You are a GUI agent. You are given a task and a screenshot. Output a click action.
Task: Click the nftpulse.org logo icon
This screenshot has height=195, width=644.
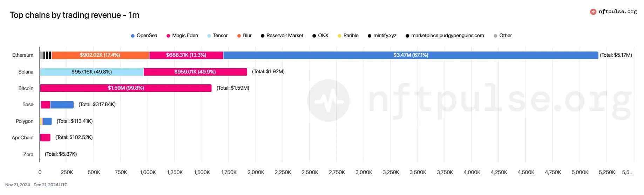coord(593,12)
